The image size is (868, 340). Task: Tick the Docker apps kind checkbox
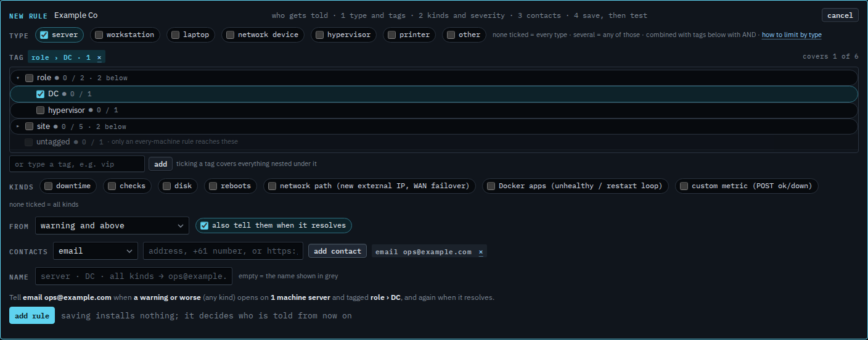click(491, 186)
